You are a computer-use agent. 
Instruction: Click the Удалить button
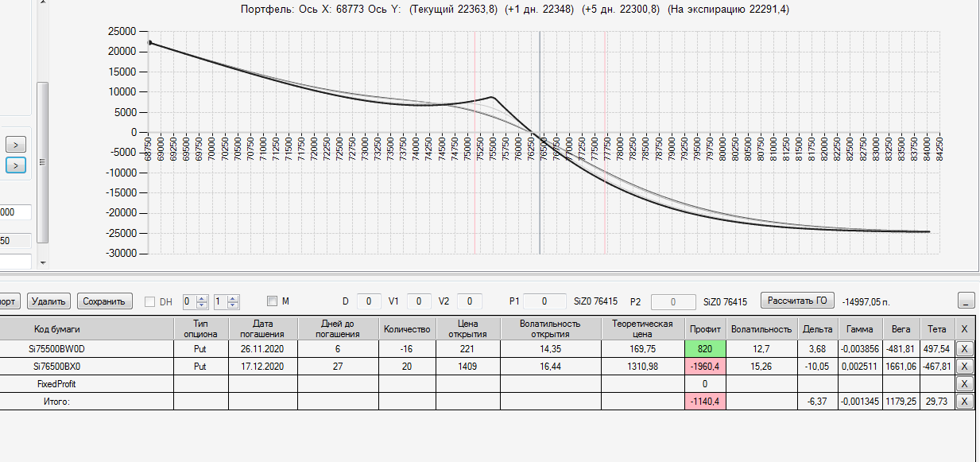pos(49,301)
